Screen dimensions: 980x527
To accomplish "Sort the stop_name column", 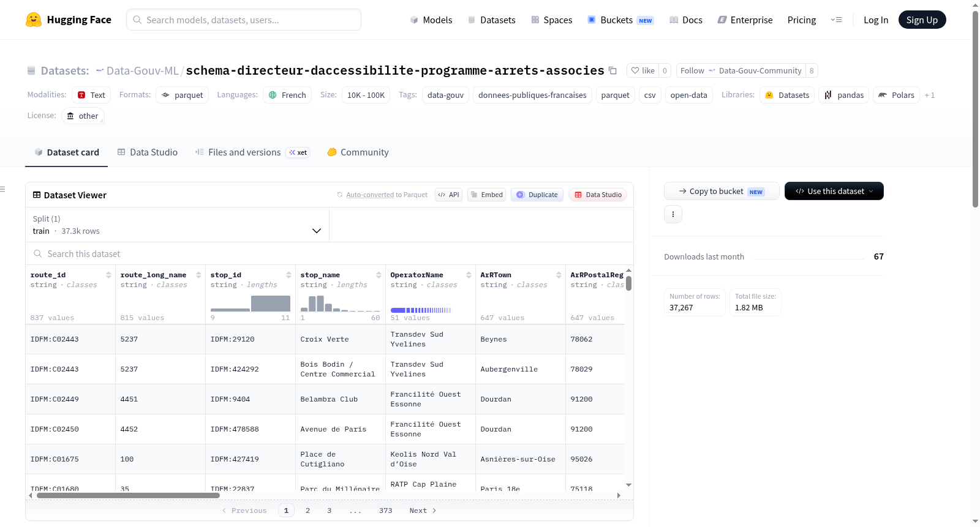I will [379, 275].
